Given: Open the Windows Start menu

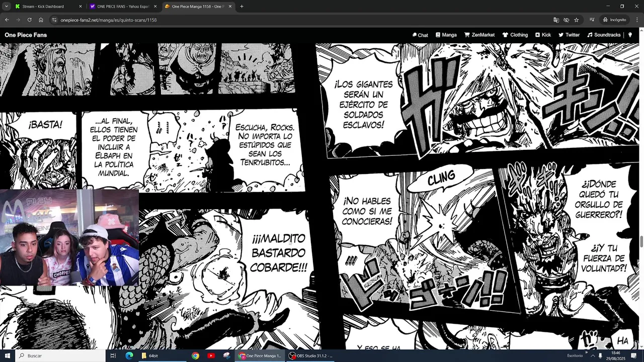Looking at the screenshot, I should tap(8, 355).
